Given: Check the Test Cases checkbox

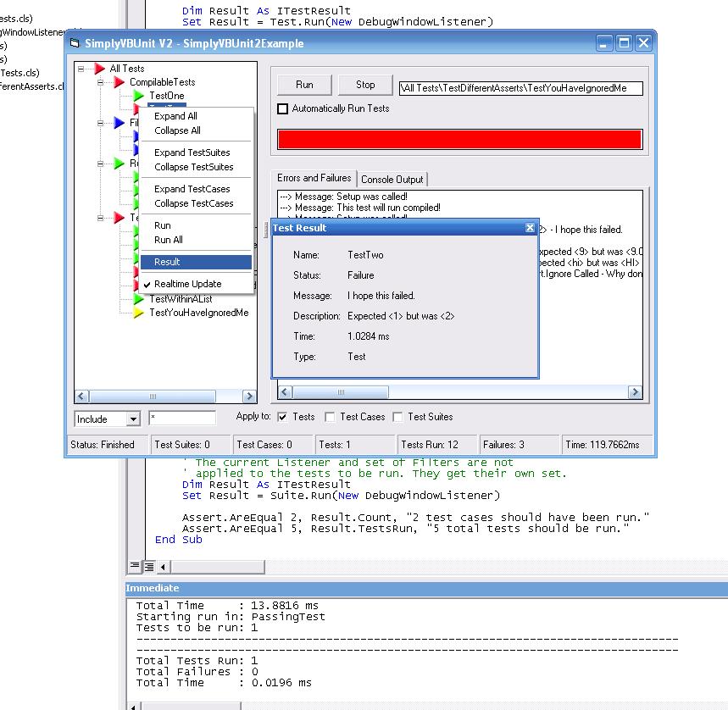Looking at the screenshot, I should pyautogui.click(x=330, y=417).
